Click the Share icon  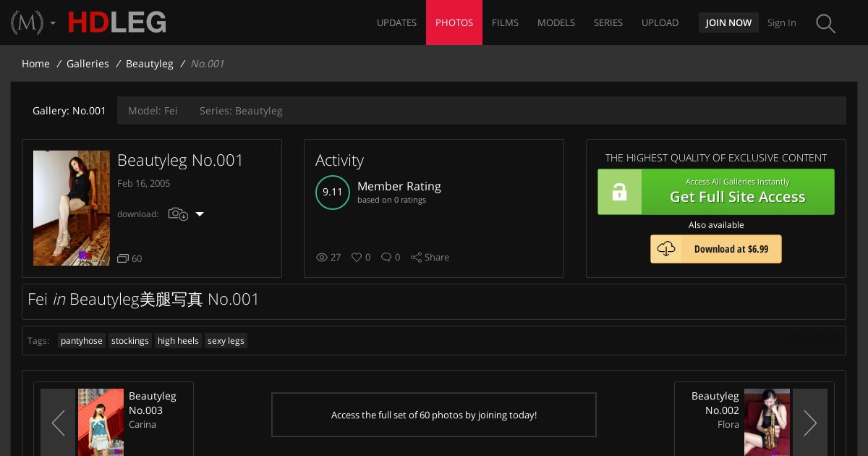[416, 257]
